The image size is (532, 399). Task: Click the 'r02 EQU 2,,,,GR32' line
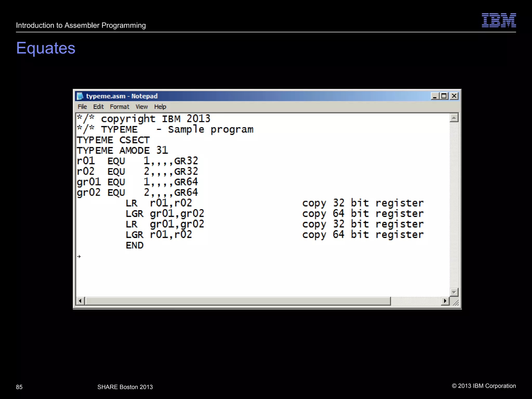137,171
